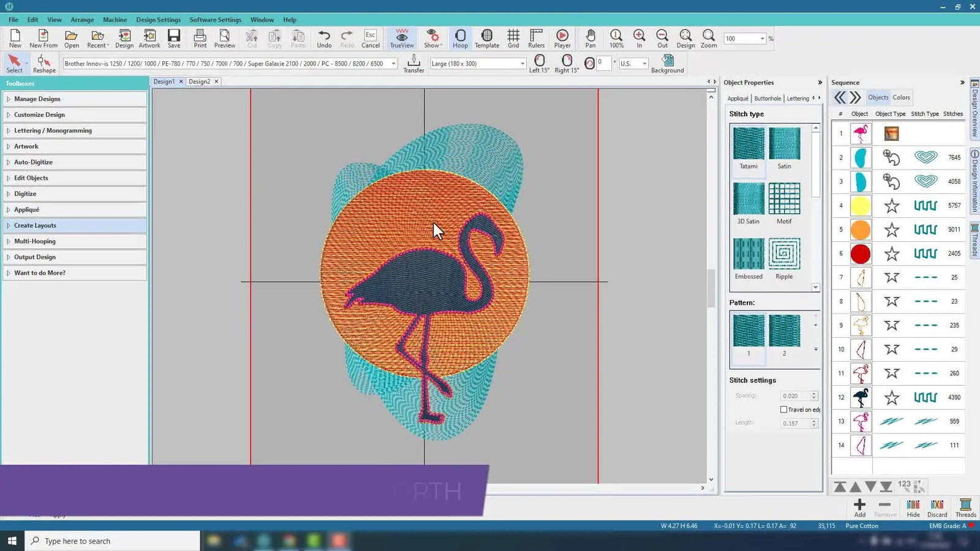
Task: Activate the Pan tool
Action: click(590, 38)
